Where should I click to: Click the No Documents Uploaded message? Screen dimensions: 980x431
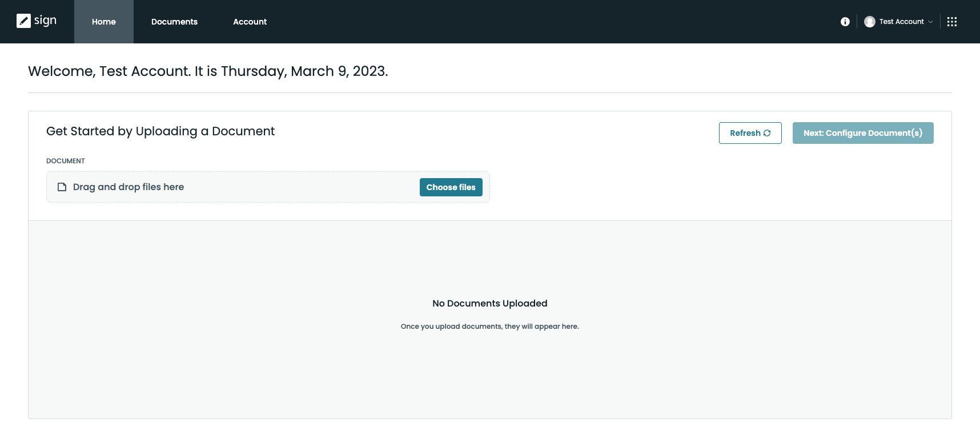(x=489, y=303)
